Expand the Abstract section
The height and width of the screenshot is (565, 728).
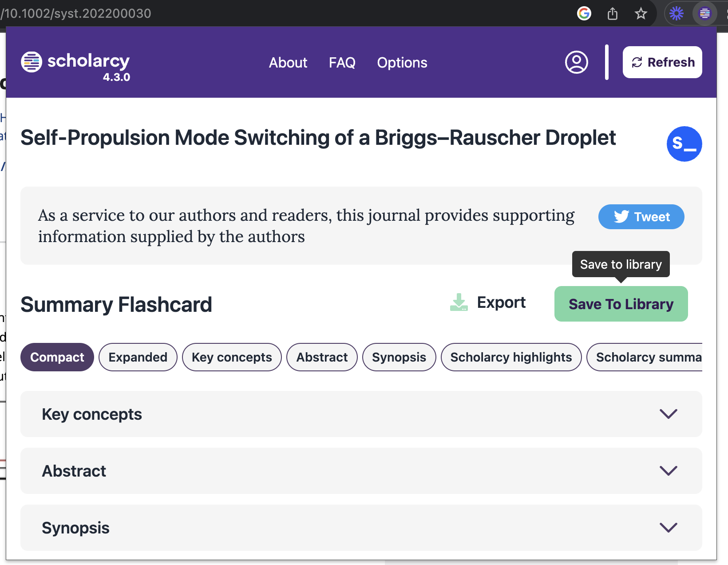point(668,471)
